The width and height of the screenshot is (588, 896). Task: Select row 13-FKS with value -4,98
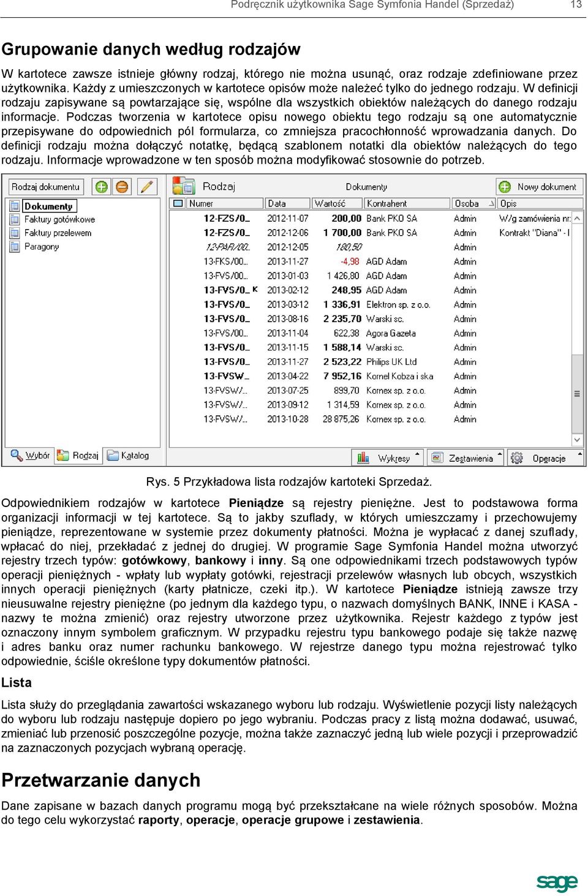[371, 262]
